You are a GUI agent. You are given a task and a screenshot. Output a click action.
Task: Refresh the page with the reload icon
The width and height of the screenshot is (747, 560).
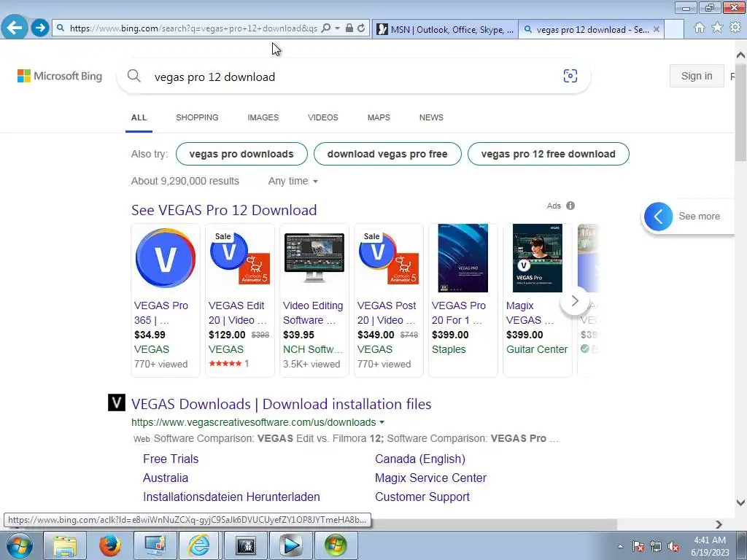click(362, 28)
